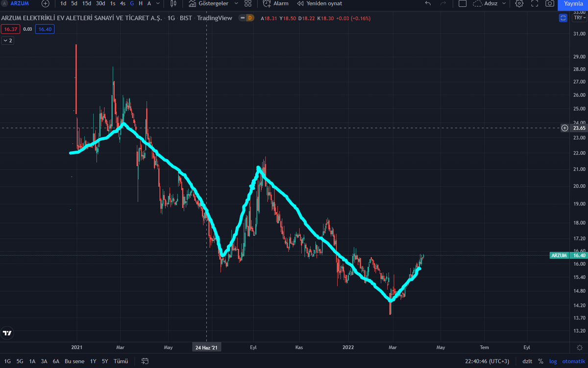
Task: Start Yeniden oynat bar replay
Action: (319, 3)
